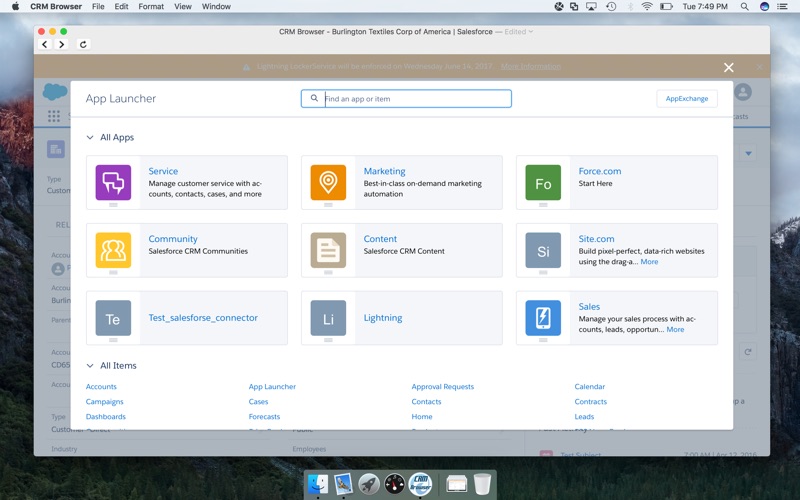This screenshot has height=500, width=800.
Task: Open the App Launcher item link
Action: pos(272,386)
